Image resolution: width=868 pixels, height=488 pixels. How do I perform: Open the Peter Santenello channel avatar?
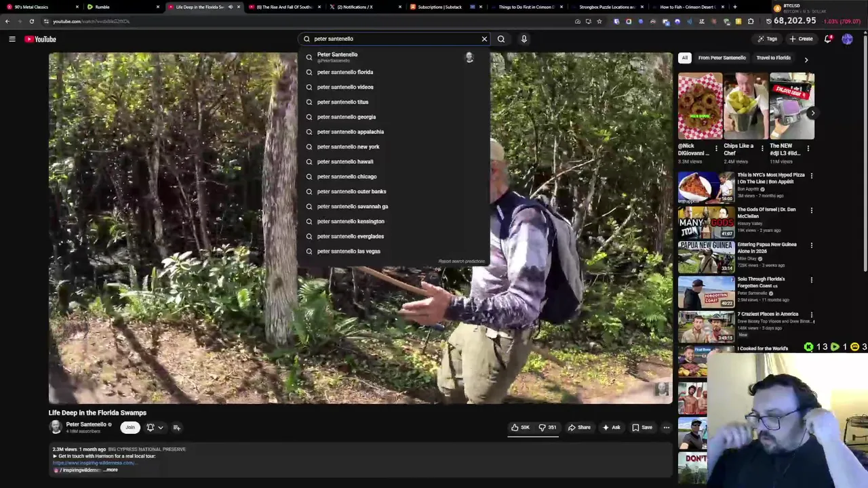(x=56, y=427)
